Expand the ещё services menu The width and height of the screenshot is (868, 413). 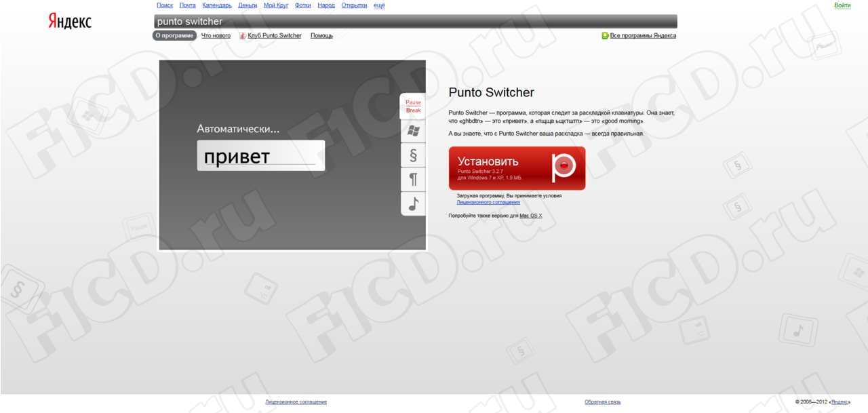click(x=379, y=5)
